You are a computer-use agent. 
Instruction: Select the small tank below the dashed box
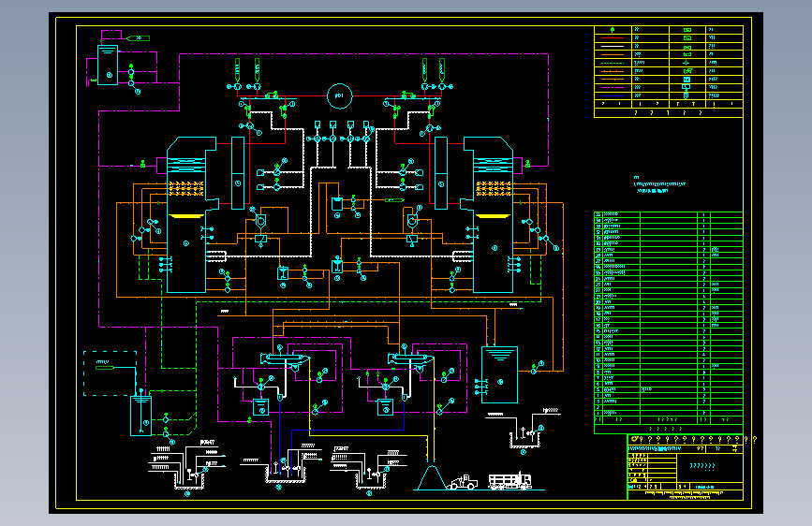pos(140,416)
